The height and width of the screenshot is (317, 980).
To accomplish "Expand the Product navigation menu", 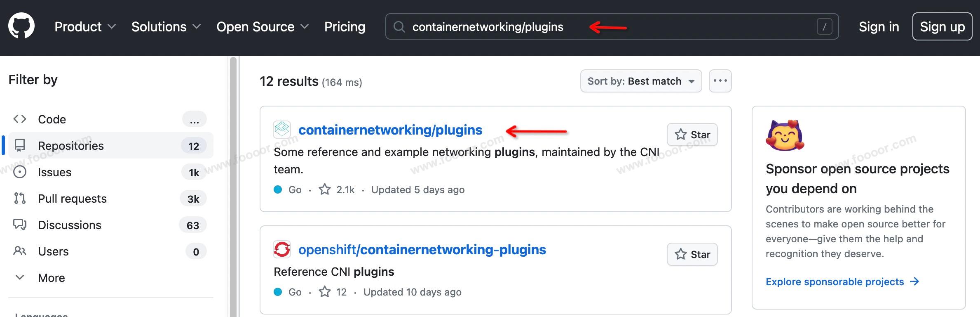I will (x=85, y=27).
